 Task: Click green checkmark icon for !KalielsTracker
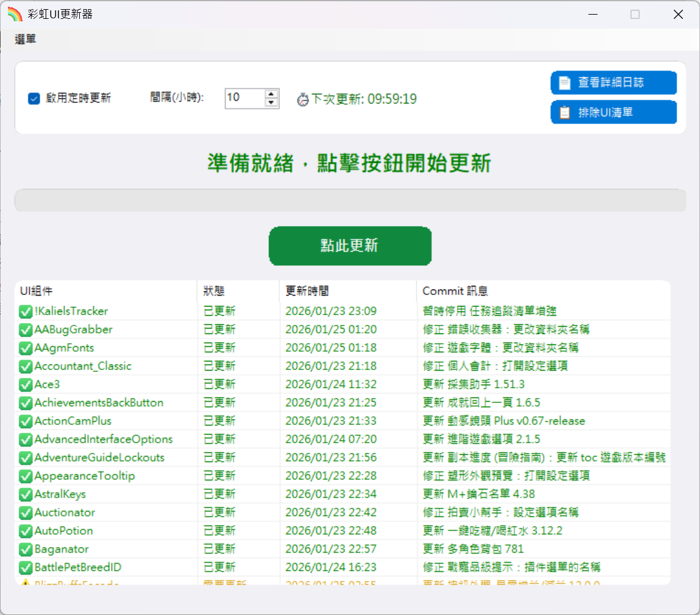[x=26, y=311]
